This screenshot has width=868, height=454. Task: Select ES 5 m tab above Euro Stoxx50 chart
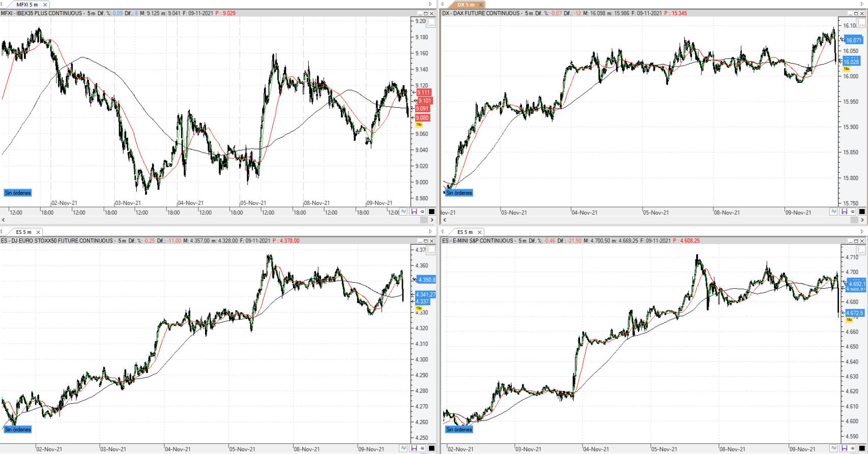click(x=23, y=232)
